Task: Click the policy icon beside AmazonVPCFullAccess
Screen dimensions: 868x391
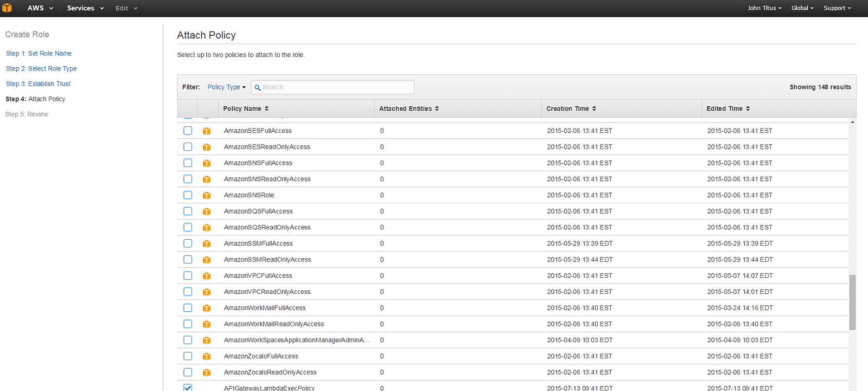Action: [207, 276]
